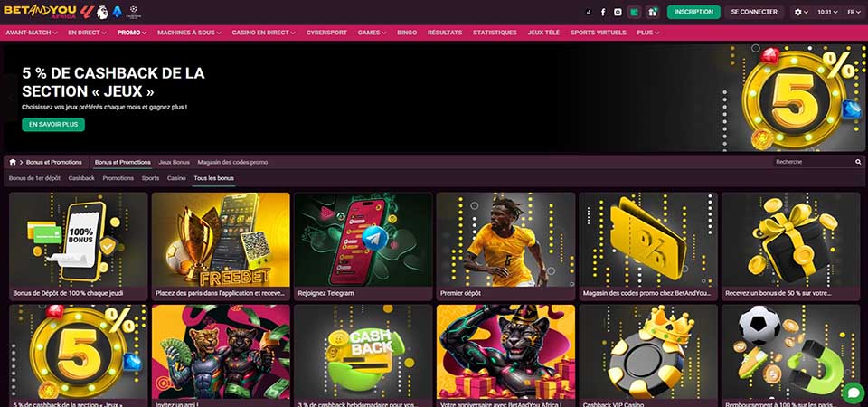Open Remboursement à 100 % card
This screenshot has height=407, width=868.
point(790,355)
